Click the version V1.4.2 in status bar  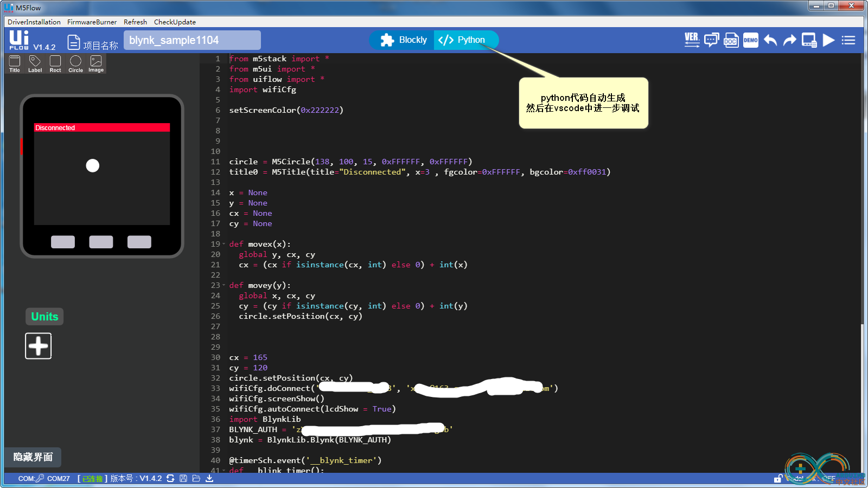[151, 478]
